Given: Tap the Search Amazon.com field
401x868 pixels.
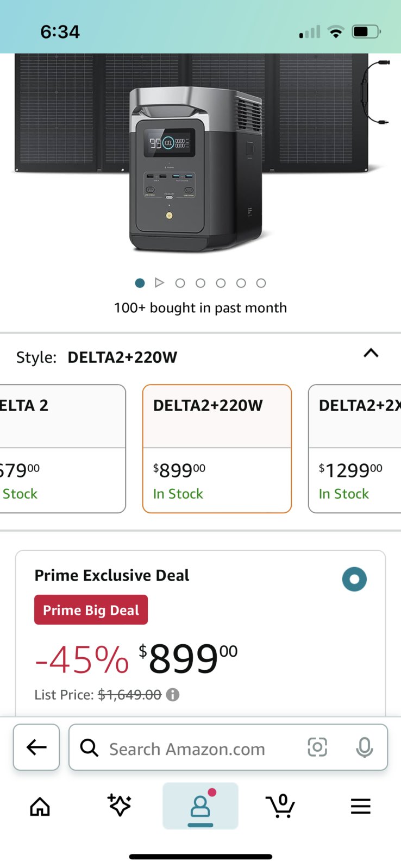Looking at the screenshot, I should click(228, 747).
